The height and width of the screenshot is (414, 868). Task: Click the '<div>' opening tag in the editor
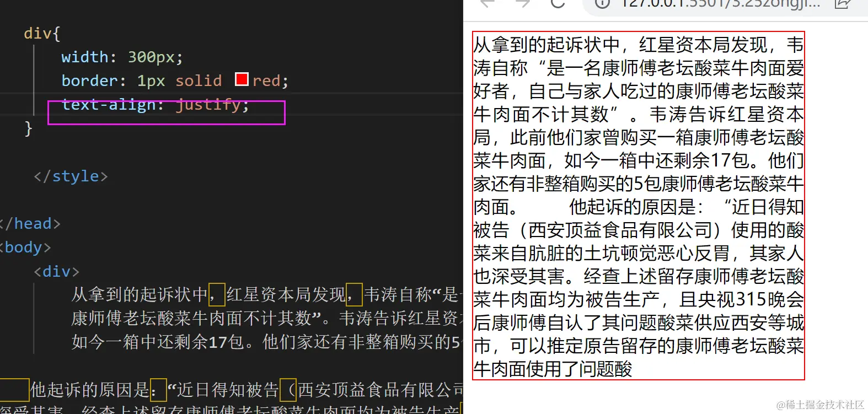click(57, 272)
